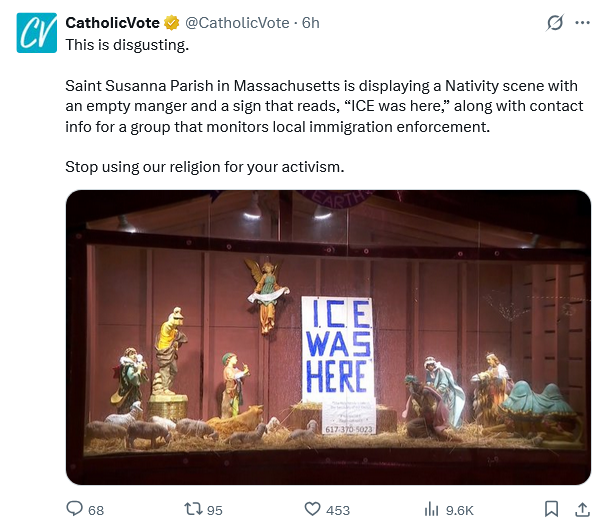Image resolution: width=609 pixels, height=530 pixels.
Task: Click the reply speech bubble icon
Action: (x=74, y=509)
